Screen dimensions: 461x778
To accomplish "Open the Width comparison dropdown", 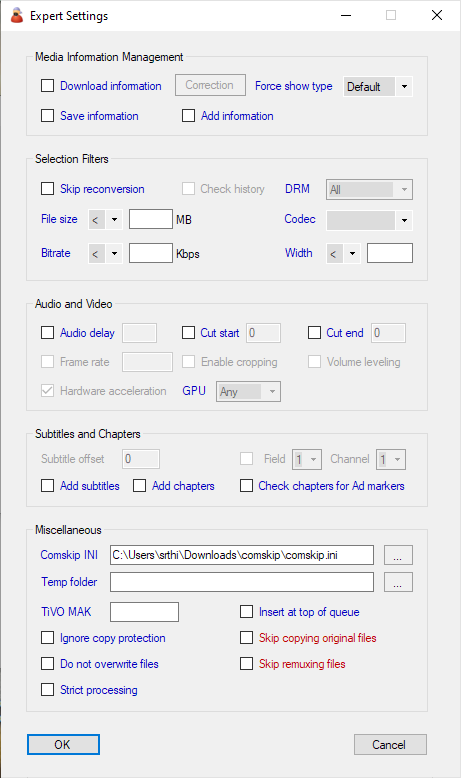I will point(343,254).
